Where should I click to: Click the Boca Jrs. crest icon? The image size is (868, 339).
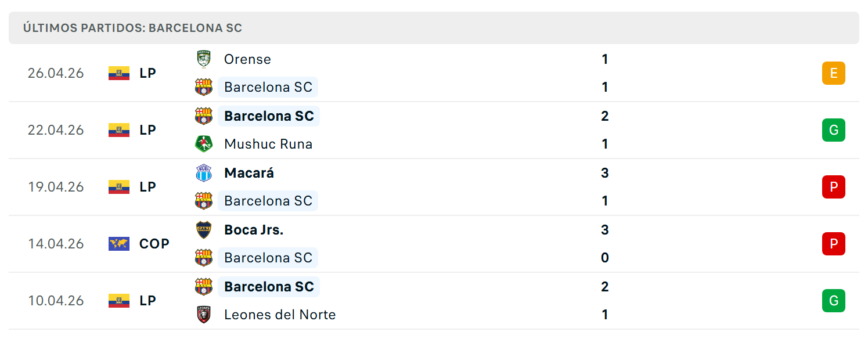tap(204, 230)
